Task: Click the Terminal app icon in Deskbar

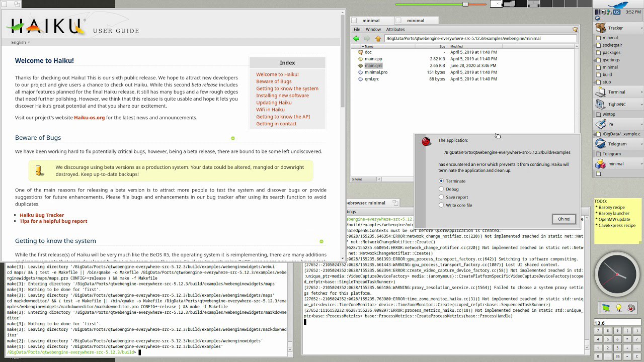Action: (x=600, y=92)
